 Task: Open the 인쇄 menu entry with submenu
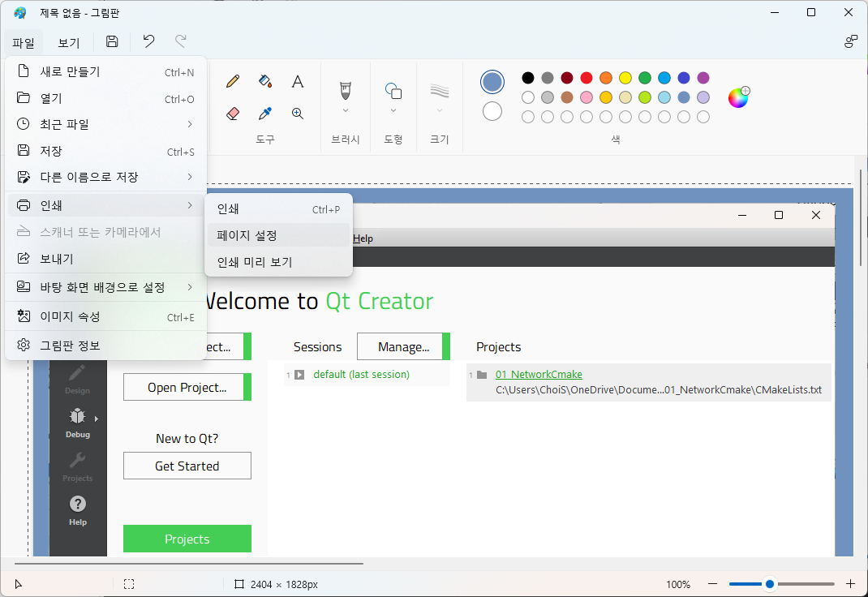tap(105, 205)
